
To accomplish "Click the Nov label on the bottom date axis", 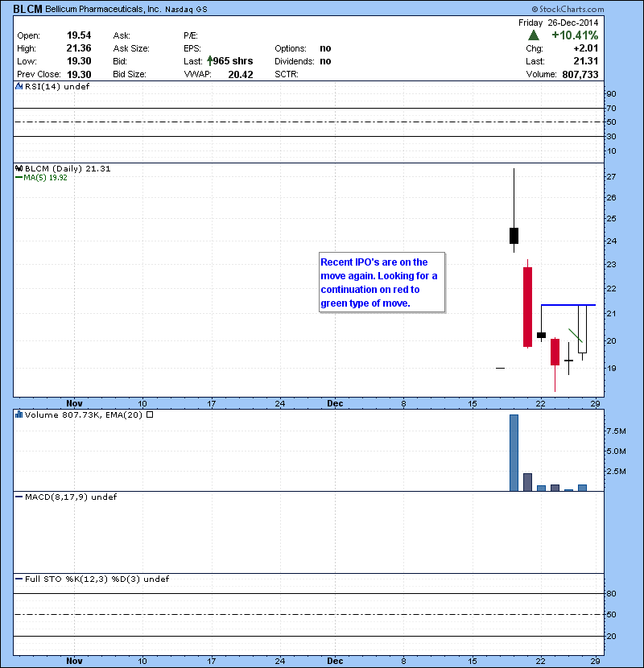I will tap(75, 661).
